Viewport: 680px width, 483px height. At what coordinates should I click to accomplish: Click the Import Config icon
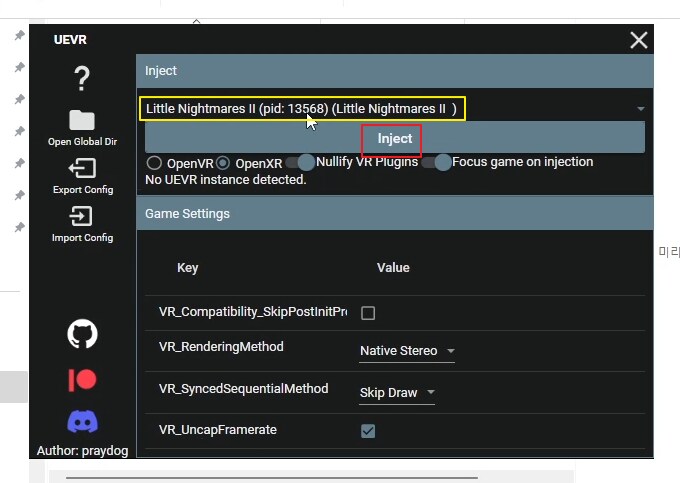[82, 216]
